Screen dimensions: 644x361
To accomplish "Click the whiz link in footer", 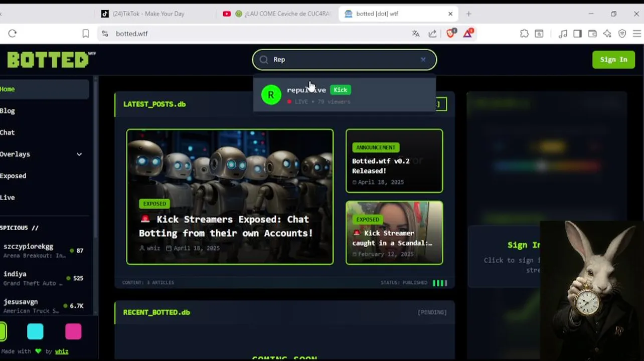I will click(x=62, y=351).
